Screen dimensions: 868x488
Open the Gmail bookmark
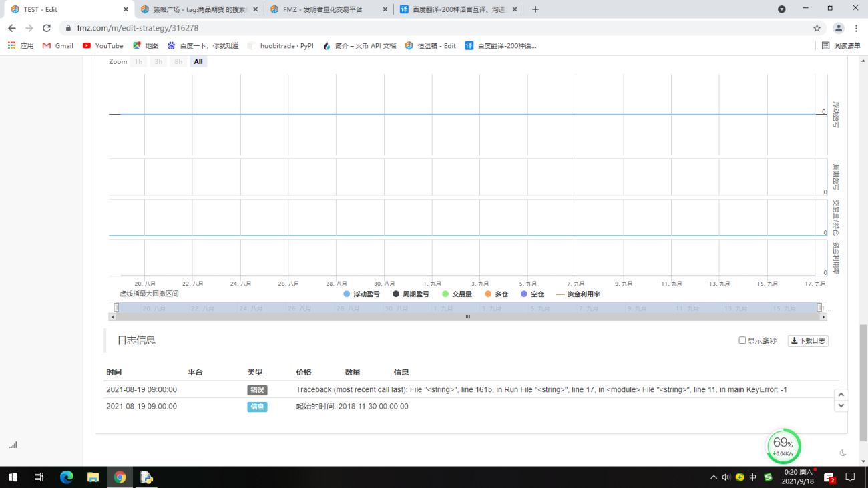click(x=58, y=45)
